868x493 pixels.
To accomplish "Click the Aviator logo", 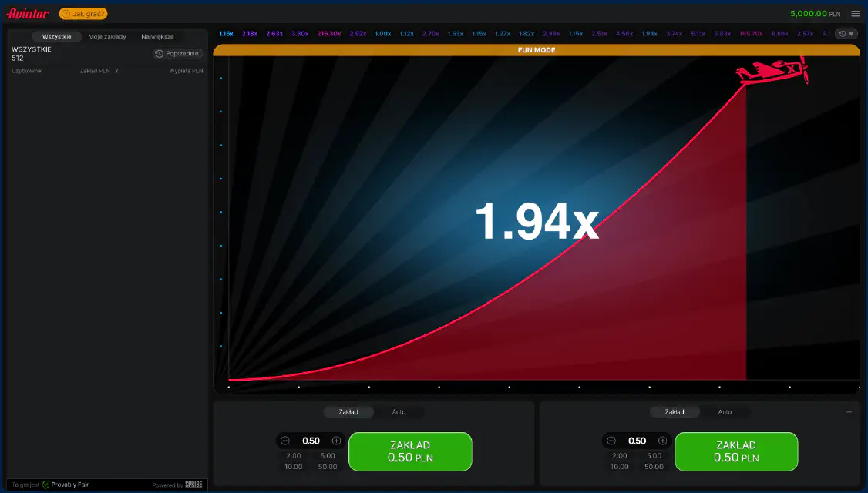I will (28, 14).
